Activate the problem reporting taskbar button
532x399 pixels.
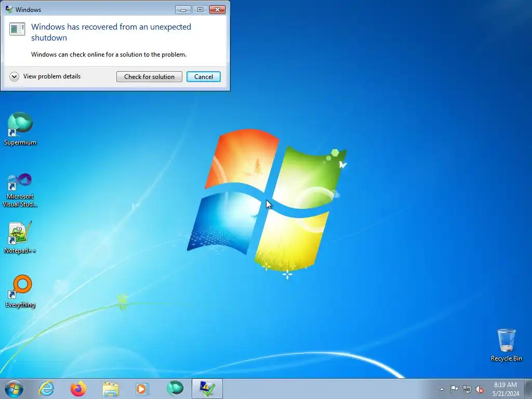coord(207,389)
